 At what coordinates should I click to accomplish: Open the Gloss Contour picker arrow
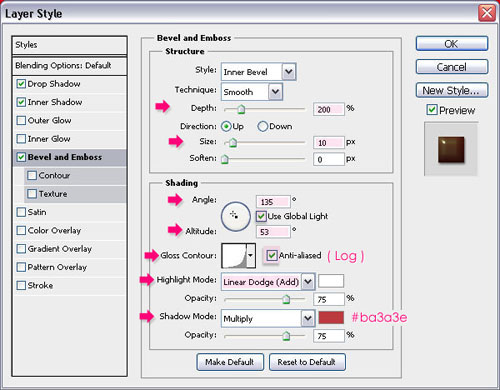tap(251, 256)
